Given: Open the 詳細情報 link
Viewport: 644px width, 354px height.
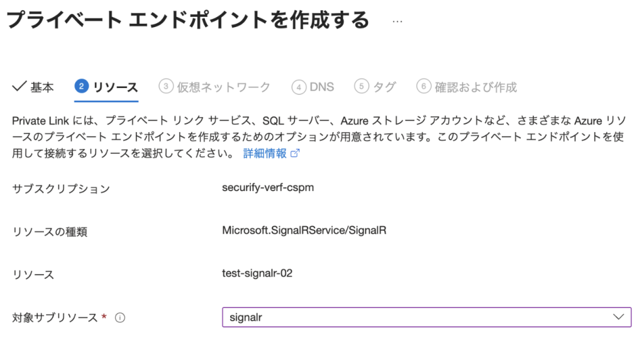Looking at the screenshot, I should [x=265, y=153].
